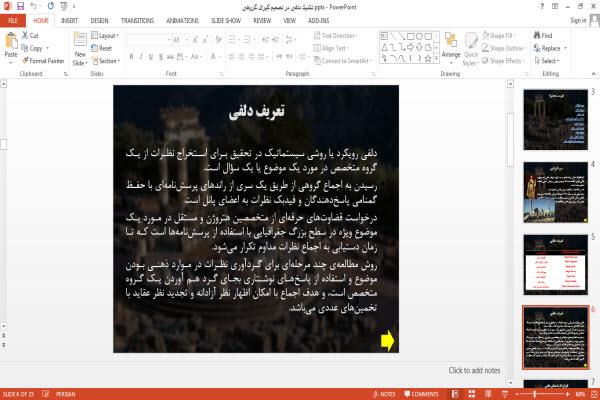Expand the Font name combo box

click(x=169, y=39)
